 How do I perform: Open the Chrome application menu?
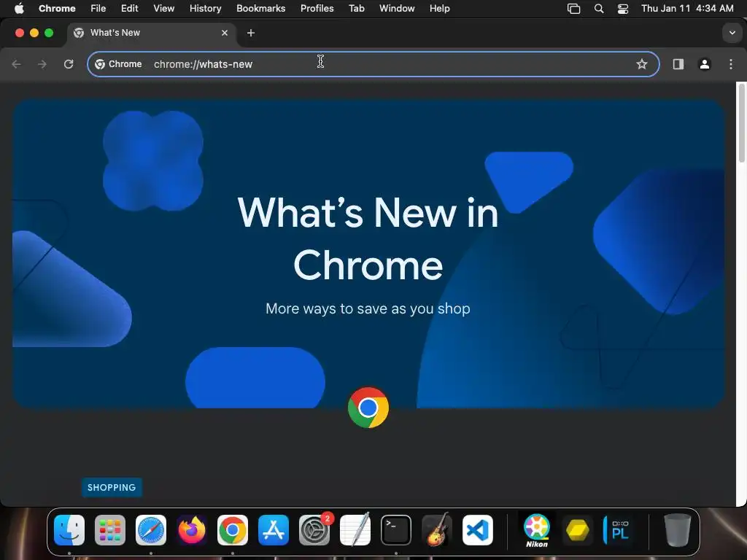tap(57, 9)
